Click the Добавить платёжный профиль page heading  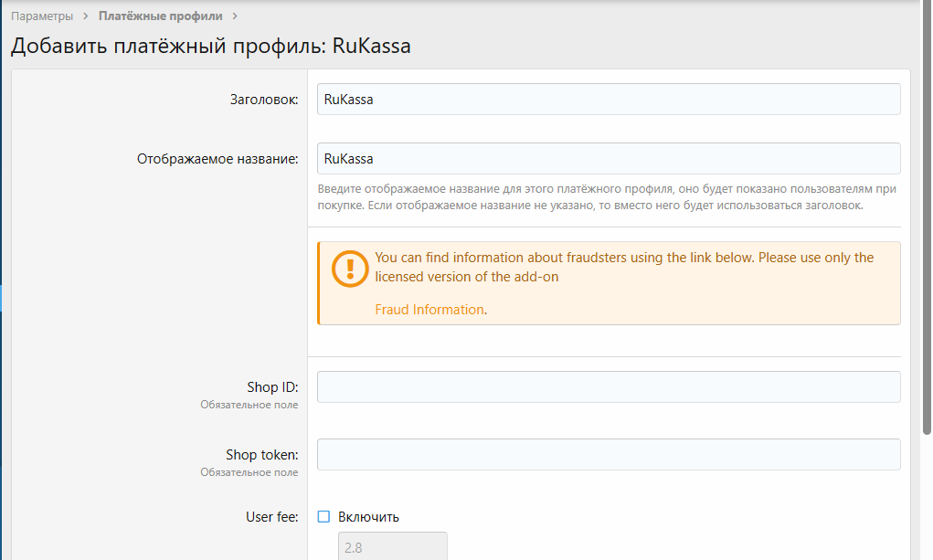pos(210,46)
